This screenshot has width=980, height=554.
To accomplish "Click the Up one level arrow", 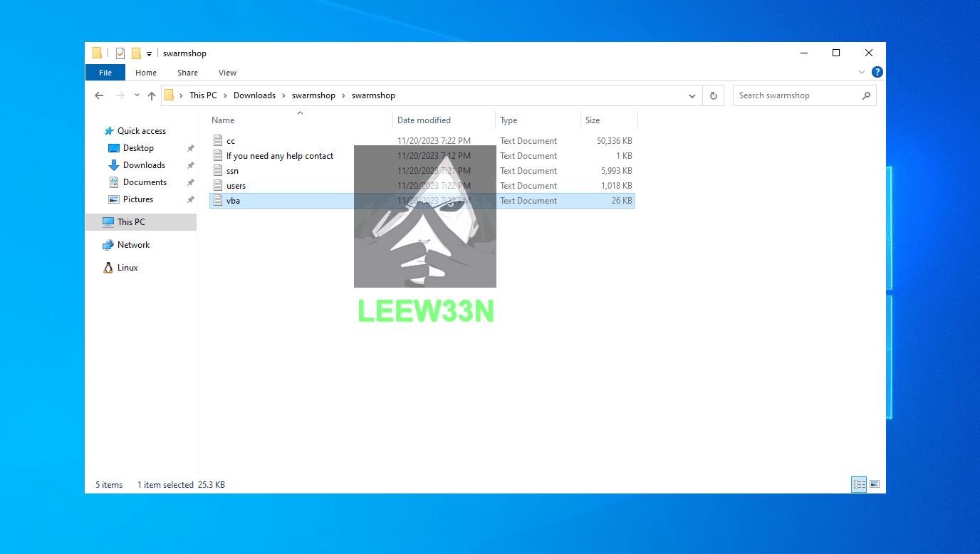I will (x=152, y=95).
